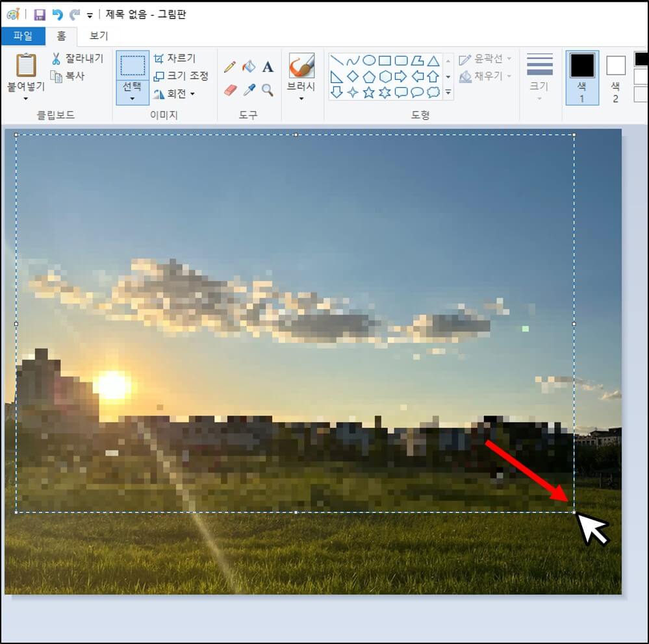Open the 채우기 fill dropdown
This screenshot has width=649, height=644.
coord(485,77)
